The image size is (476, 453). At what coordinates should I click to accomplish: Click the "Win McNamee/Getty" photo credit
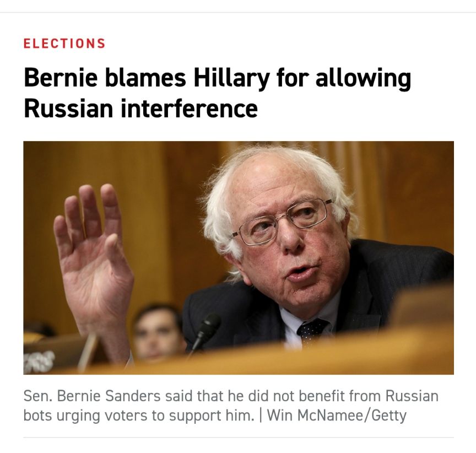click(x=337, y=415)
